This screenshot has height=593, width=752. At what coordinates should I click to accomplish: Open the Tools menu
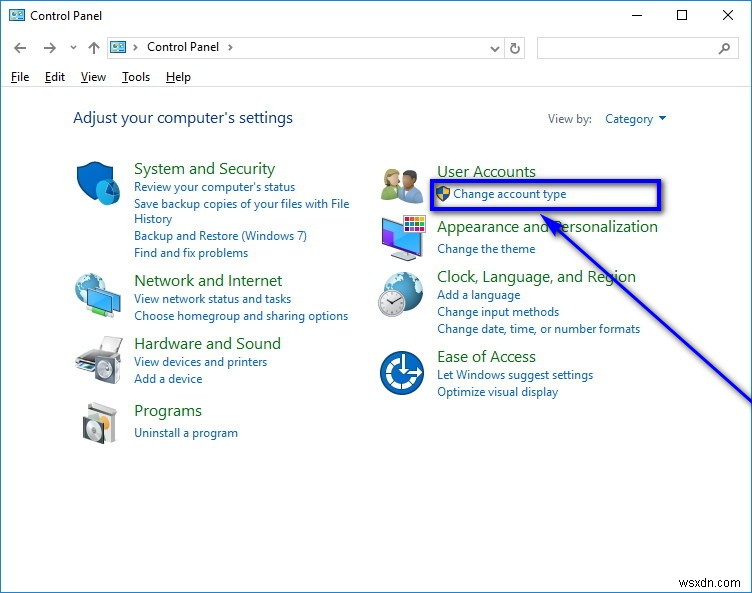pyautogui.click(x=136, y=77)
